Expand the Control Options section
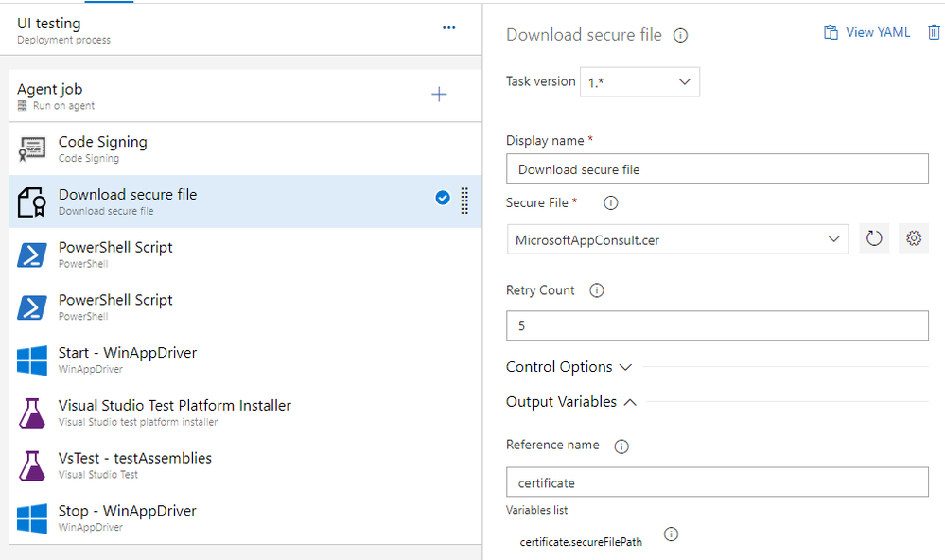The image size is (945, 560). pyautogui.click(x=569, y=367)
